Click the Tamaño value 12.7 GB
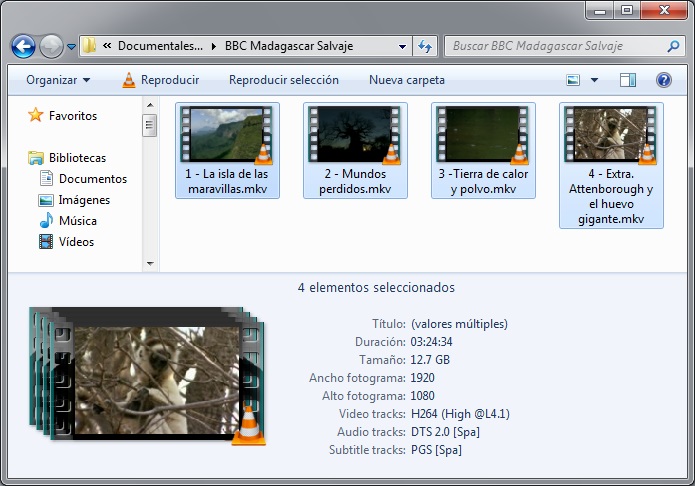 tap(430, 360)
